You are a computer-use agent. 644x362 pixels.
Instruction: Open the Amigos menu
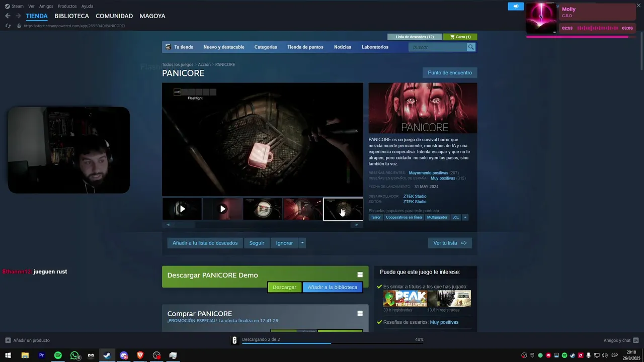pyautogui.click(x=46, y=7)
